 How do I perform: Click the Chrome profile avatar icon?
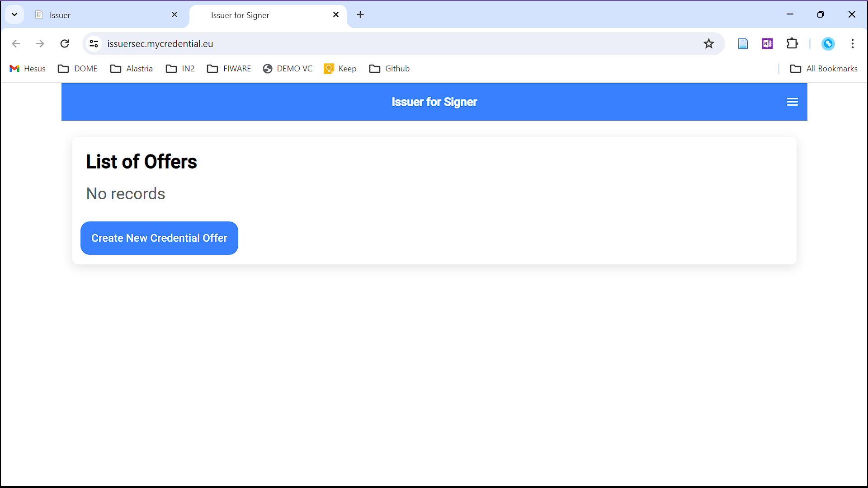click(829, 43)
